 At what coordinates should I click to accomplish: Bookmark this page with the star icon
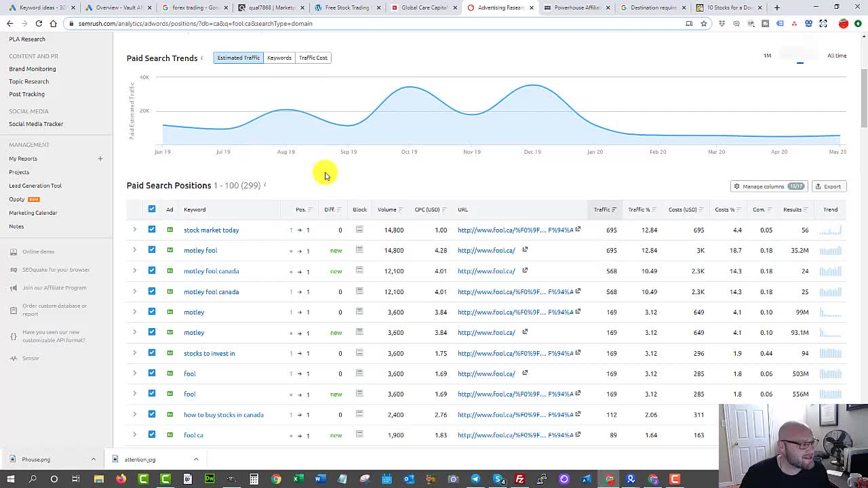click(704, 23)
